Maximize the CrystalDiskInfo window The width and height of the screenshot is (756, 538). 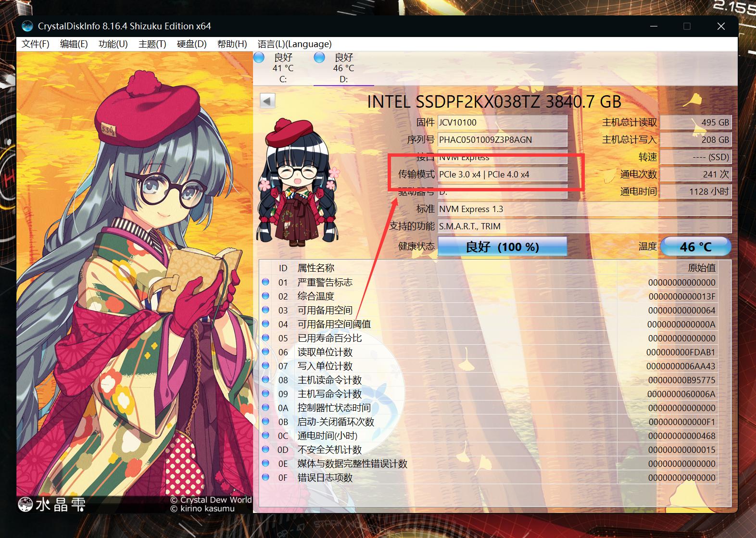(x=687, y=26)
